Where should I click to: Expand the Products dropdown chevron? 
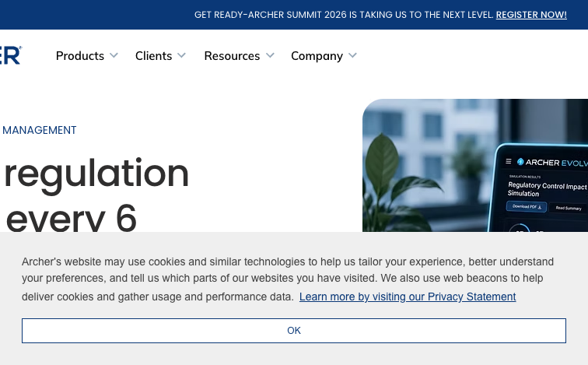tap(114, 55)
